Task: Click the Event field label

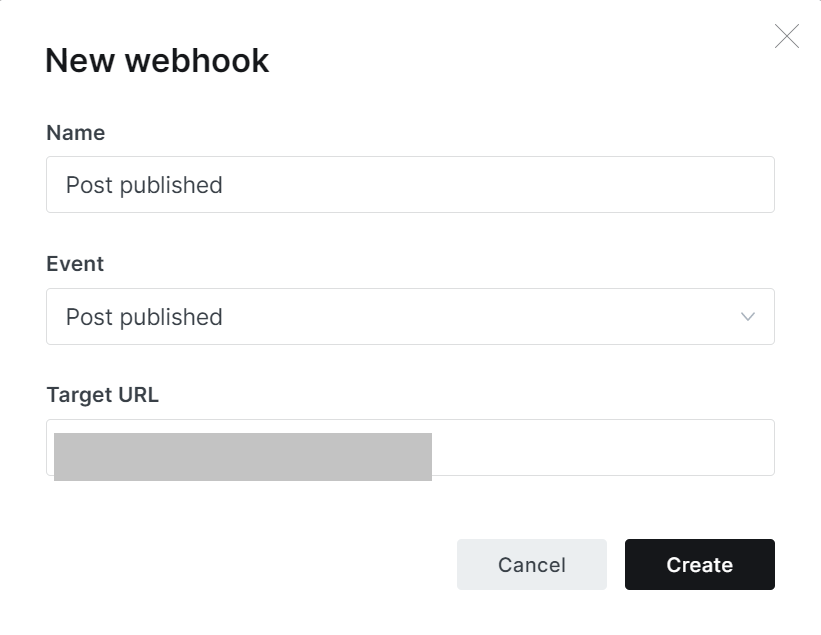Action: click(x=75, y=264)
